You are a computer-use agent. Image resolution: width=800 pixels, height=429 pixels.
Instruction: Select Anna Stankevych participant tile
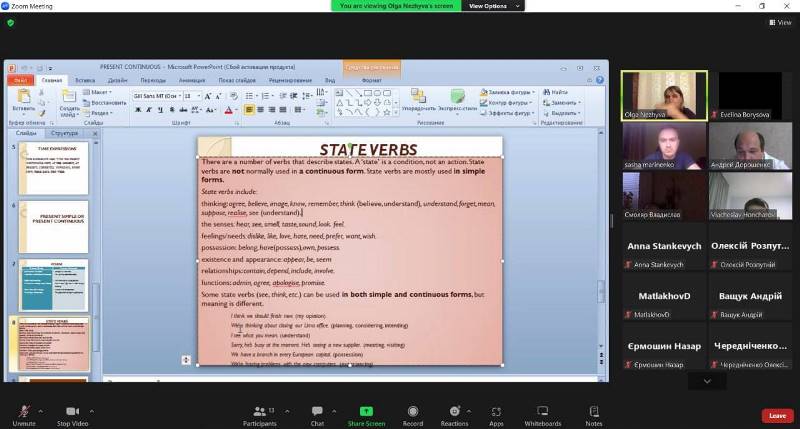click(664, 247)
